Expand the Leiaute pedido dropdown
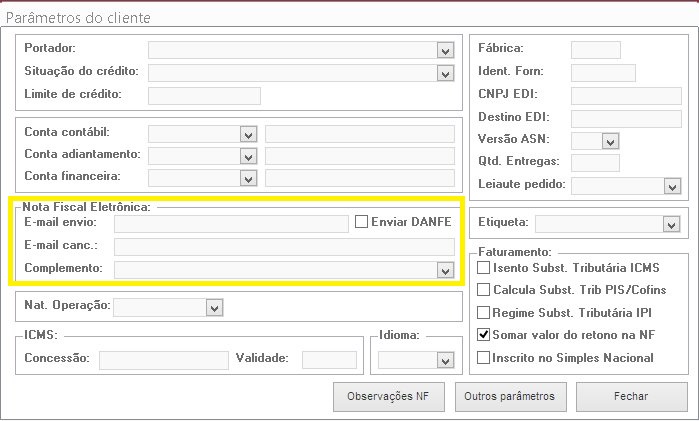 [x=672, y=186]
